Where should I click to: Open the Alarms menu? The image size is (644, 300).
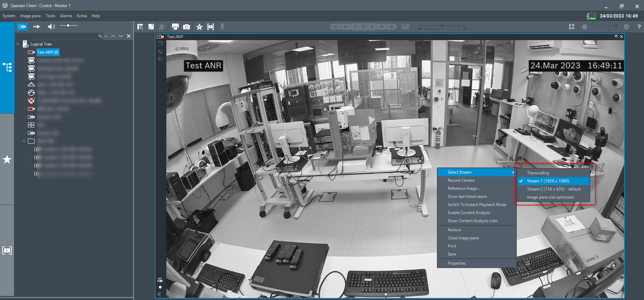pos(66,16)
